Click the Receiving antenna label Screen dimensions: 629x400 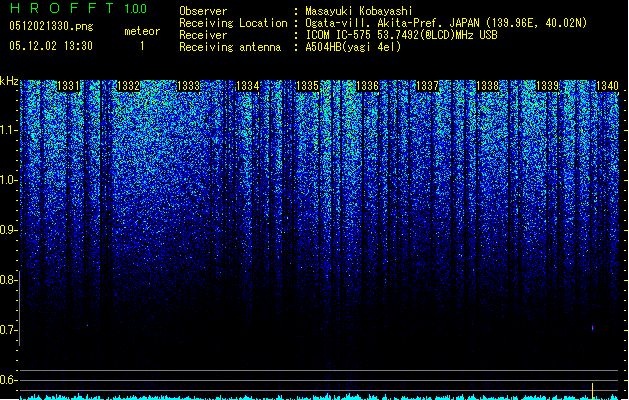tap(230, 47)
